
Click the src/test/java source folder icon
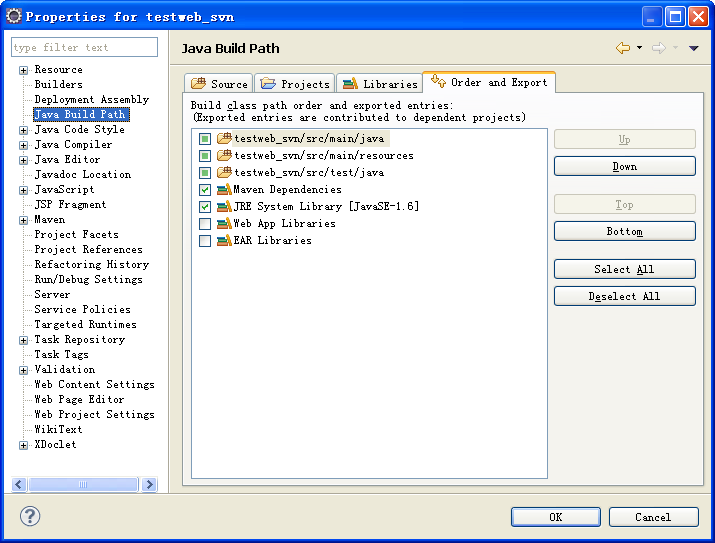click(224, 172)
